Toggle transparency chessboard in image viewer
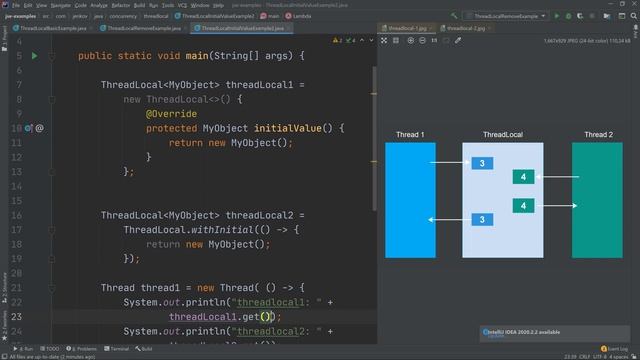Screen dimensions: 640x360 pos(384,40)
